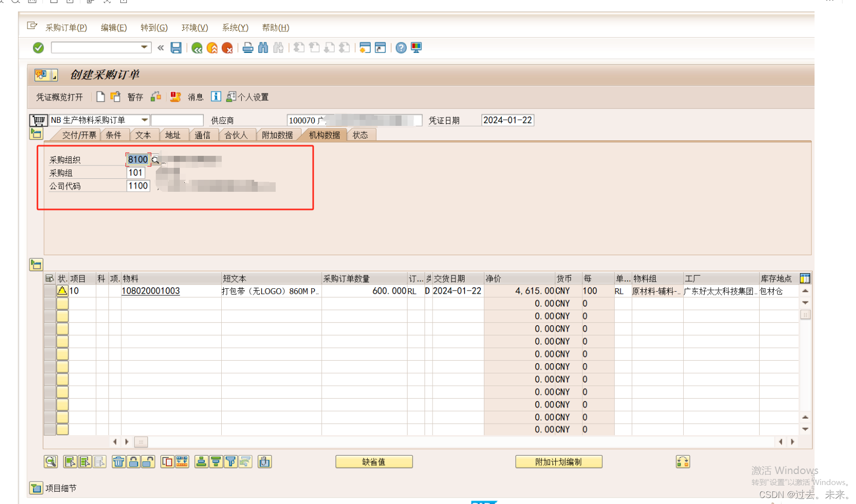Click the Other Purchase Order icon beside Create
Screen dimensions: 856x504
(x=115, y=96)
